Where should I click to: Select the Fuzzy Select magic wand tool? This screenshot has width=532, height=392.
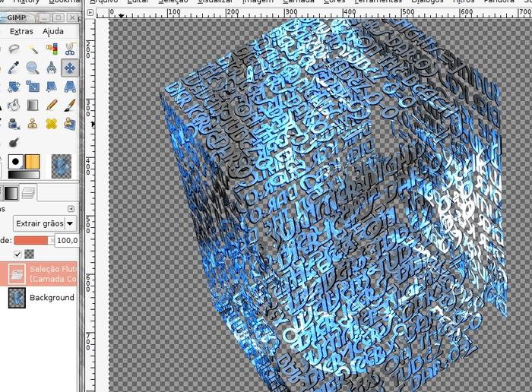pyautogui.click(x=33, y=49)
